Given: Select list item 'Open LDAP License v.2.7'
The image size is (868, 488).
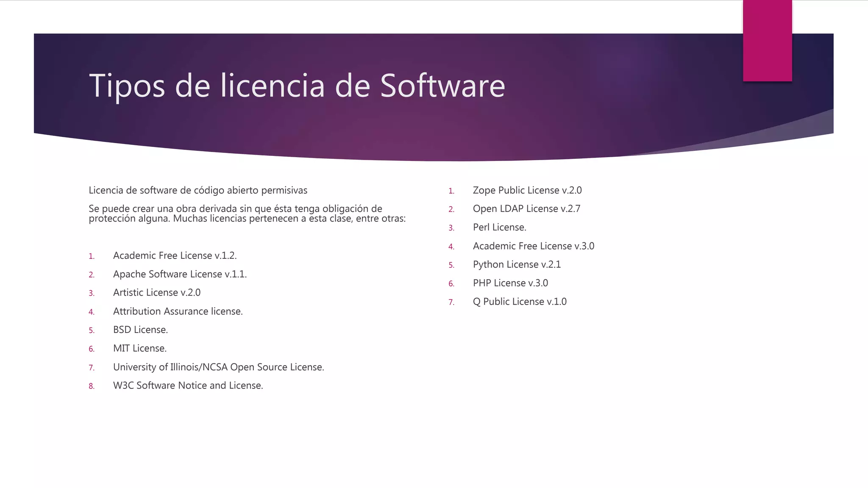Looking at the screenshot, I should [526, 209].
